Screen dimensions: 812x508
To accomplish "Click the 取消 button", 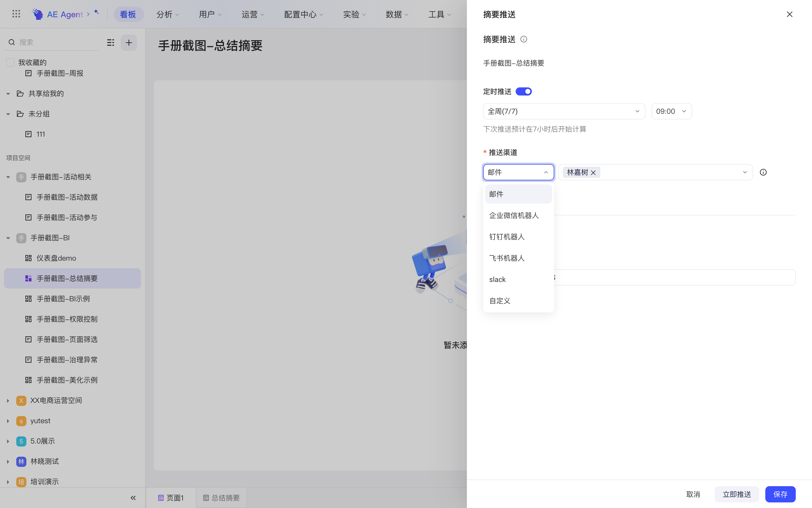I will tap(693, 494).
